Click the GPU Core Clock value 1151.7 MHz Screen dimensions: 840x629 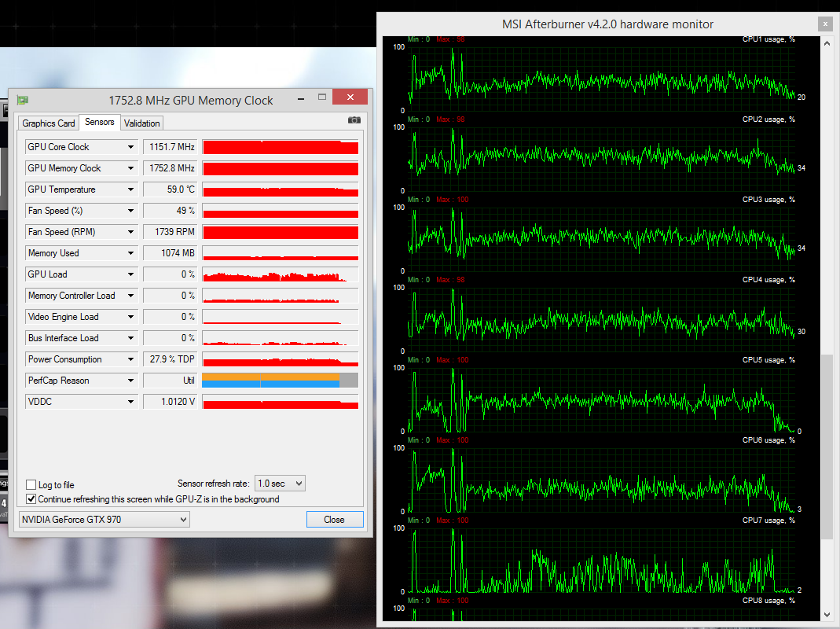(170, 147)
